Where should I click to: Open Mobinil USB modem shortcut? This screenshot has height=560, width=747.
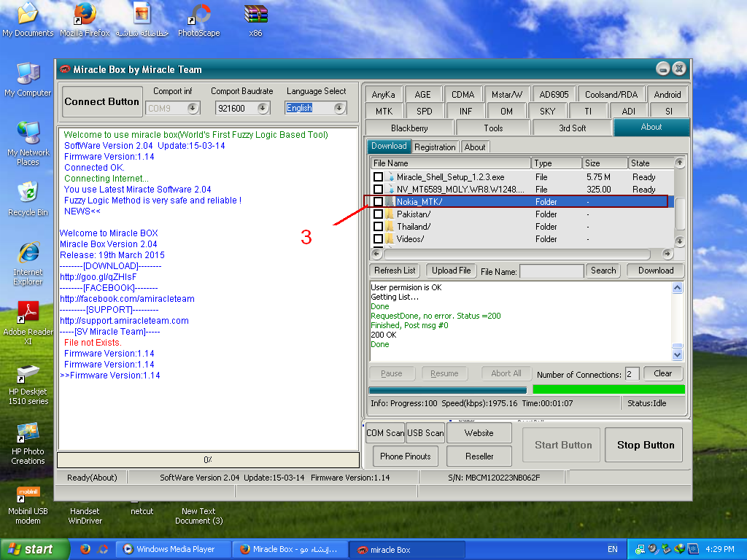click(28, 505)
